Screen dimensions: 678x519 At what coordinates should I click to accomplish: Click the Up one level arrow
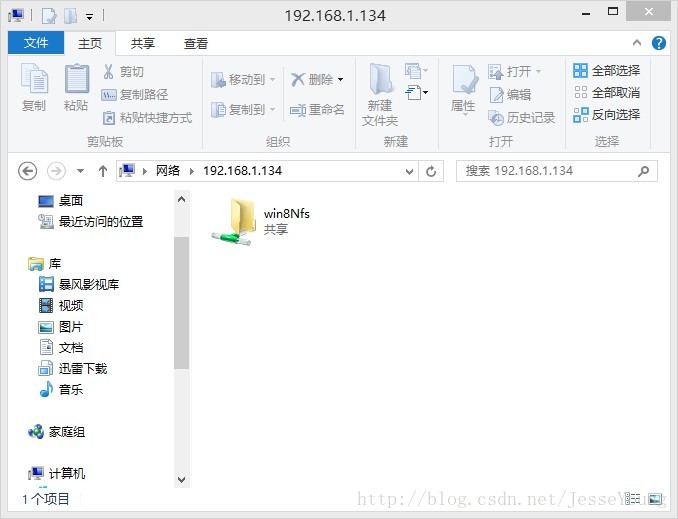[102, 171]
